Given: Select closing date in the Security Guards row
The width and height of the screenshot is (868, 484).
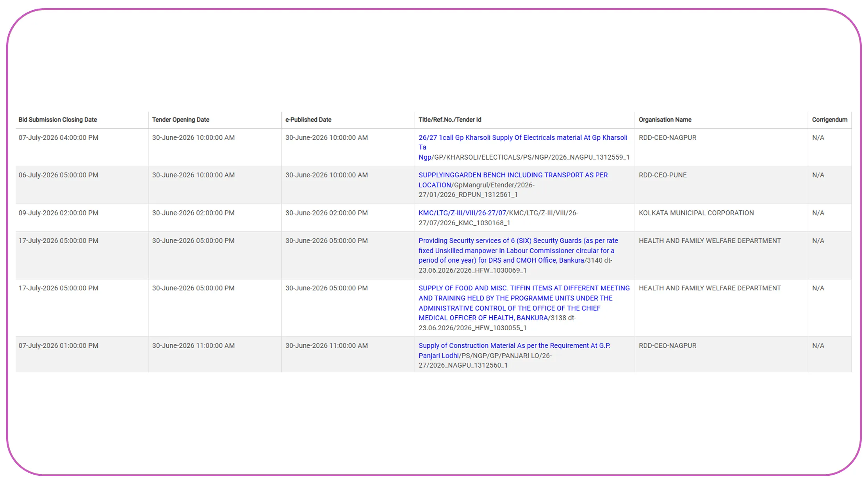Looking at the screenshot, I should 58,240.
